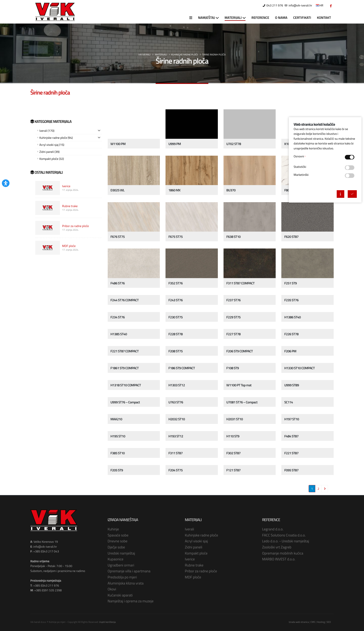The width and height of the screenshot is (364, 631).
Task: Expand the Iverali (170) category
Action: pos(99,131)
